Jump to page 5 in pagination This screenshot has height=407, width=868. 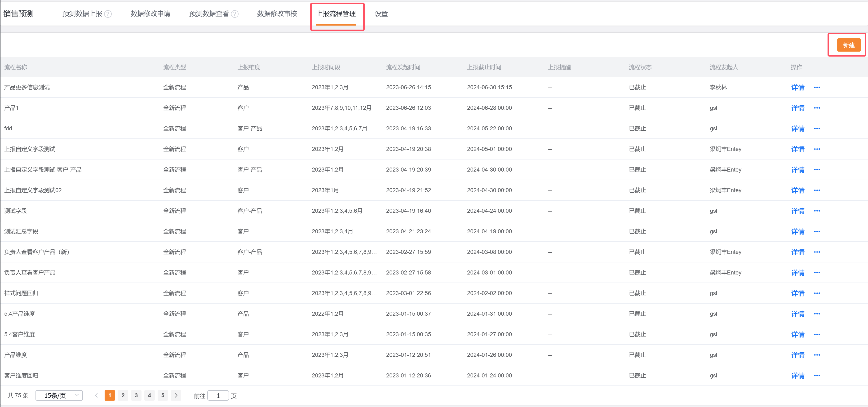(x=163, y=395)
